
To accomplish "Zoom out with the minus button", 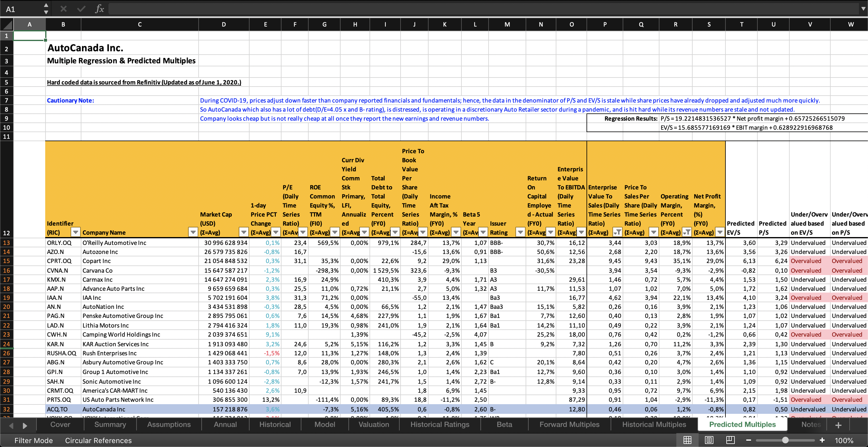I will [x=748, y=440].
